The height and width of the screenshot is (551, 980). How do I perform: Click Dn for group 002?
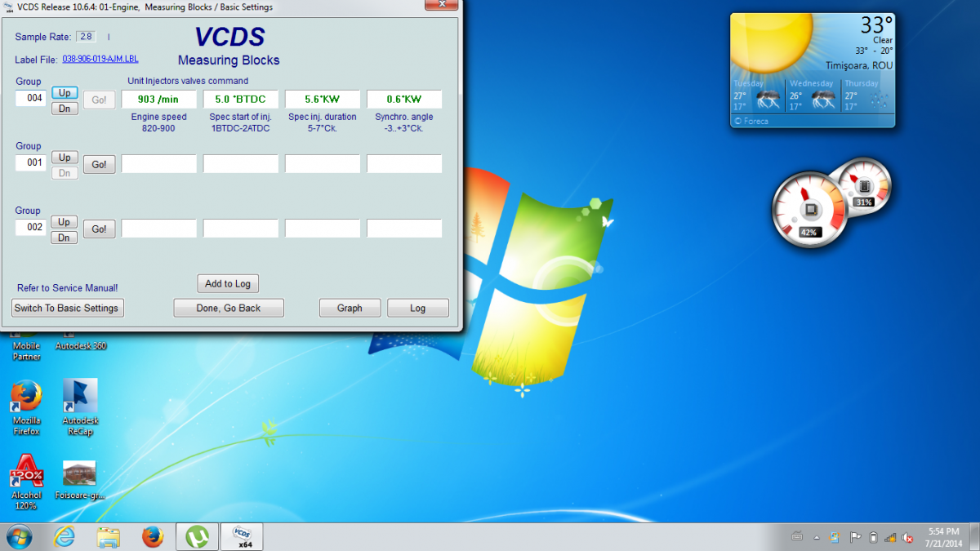pos(65,238)
